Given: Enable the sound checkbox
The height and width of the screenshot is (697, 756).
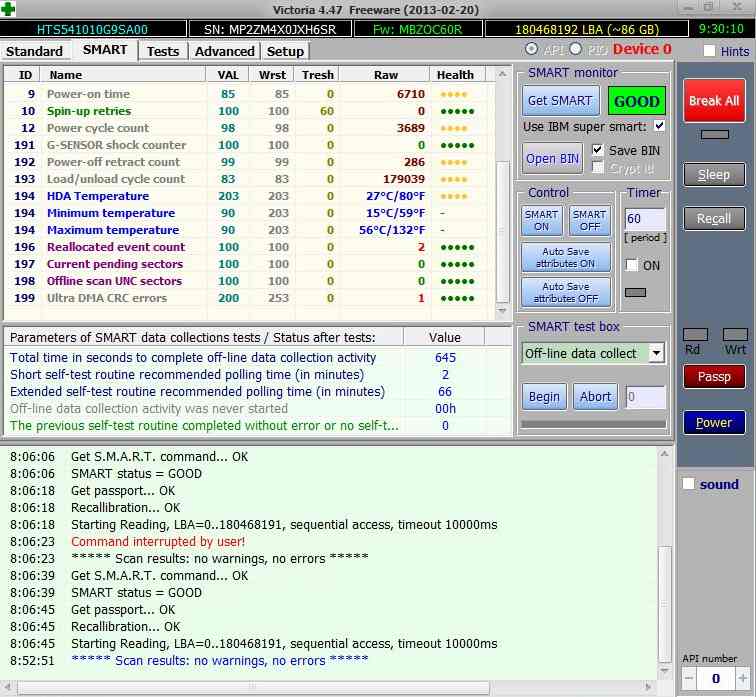Looking at the screenshot, I should click(x=687, y=484).
